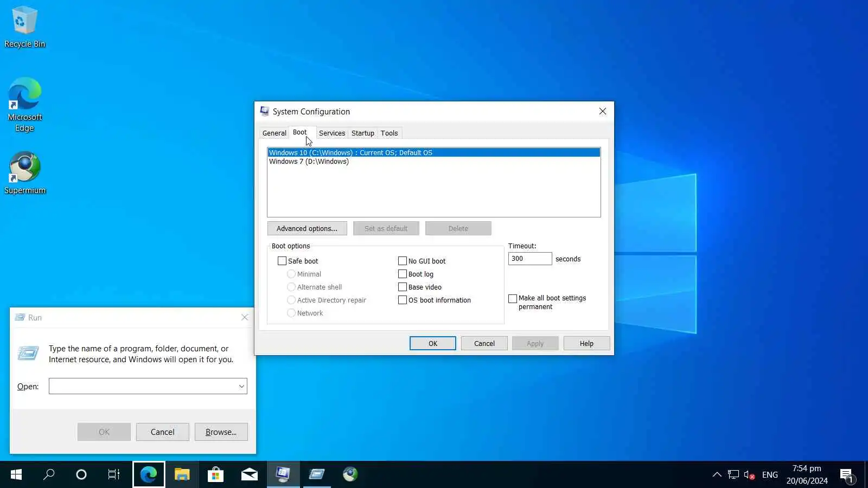
Task: Open the Recycle Bin desktop icon
Action: point(24,27)
